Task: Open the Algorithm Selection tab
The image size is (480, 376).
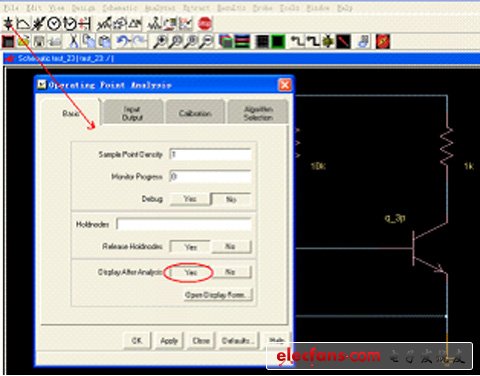Action: pyautogui.click(x=258, y=113)
